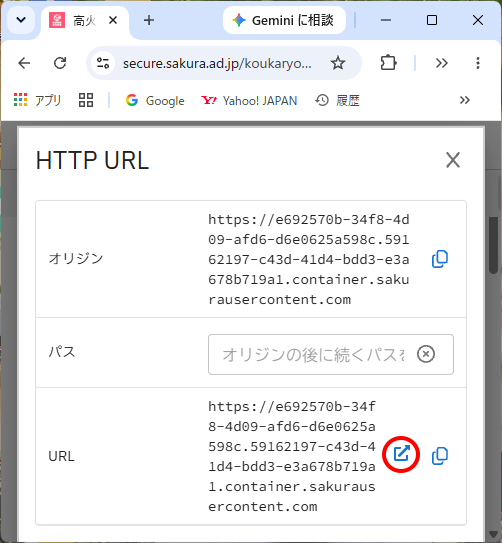Open Yahoo! JAPAN bookmark
Screen dimensions: 502x543
coord(249,100)
